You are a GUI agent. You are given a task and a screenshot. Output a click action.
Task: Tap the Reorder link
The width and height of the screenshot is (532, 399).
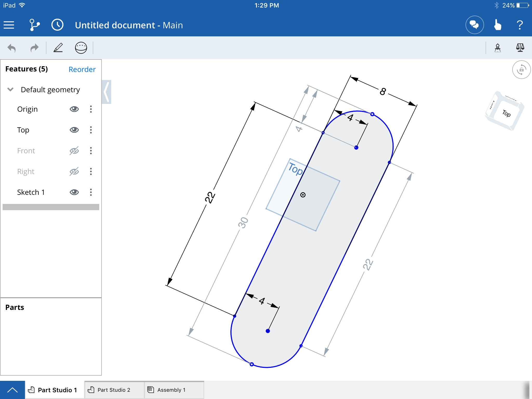click(82, 69)
